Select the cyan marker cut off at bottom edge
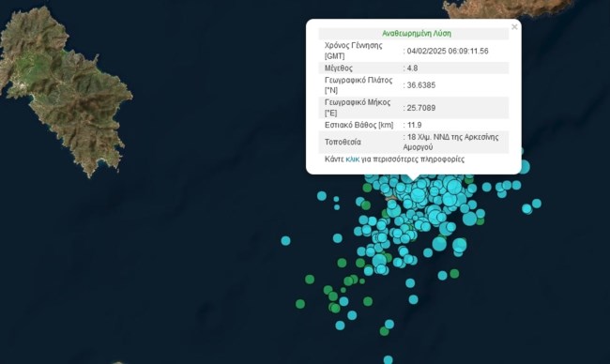Image resolution: width=610 pixels, height=364 pixels. coord(388,359)
